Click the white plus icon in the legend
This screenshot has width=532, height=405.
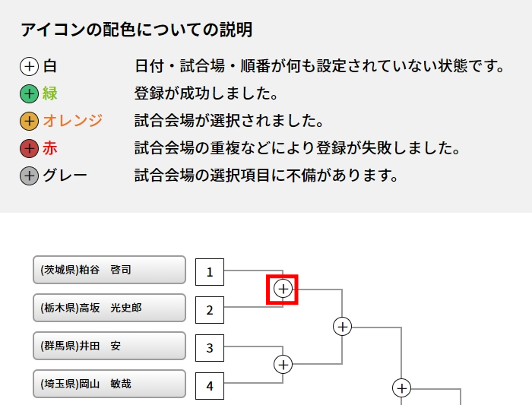pos(29,67)
